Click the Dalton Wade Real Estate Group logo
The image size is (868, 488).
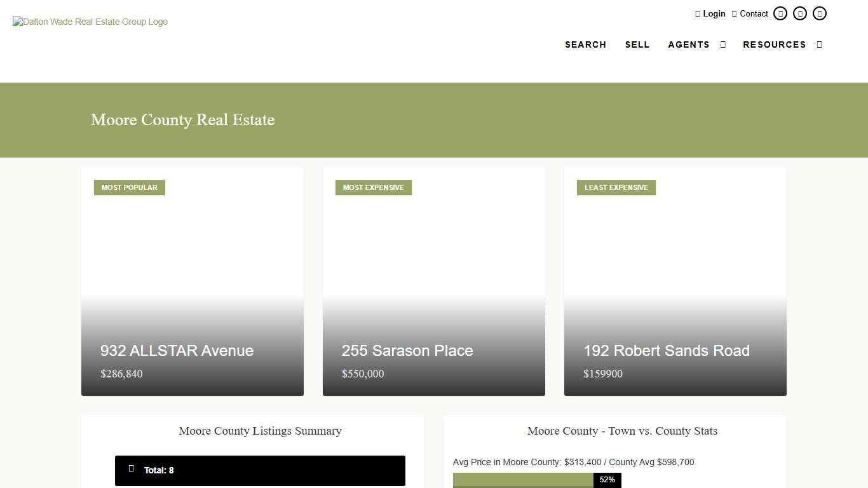coord(90,21)
